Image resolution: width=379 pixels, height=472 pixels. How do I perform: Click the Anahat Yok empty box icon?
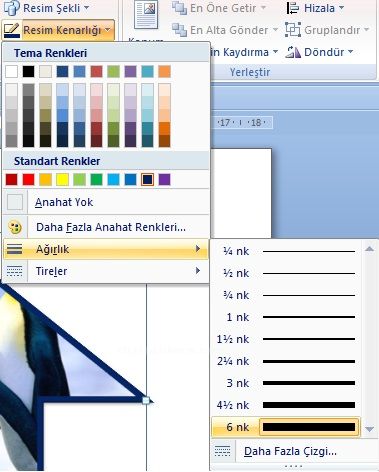coord(15,202)
